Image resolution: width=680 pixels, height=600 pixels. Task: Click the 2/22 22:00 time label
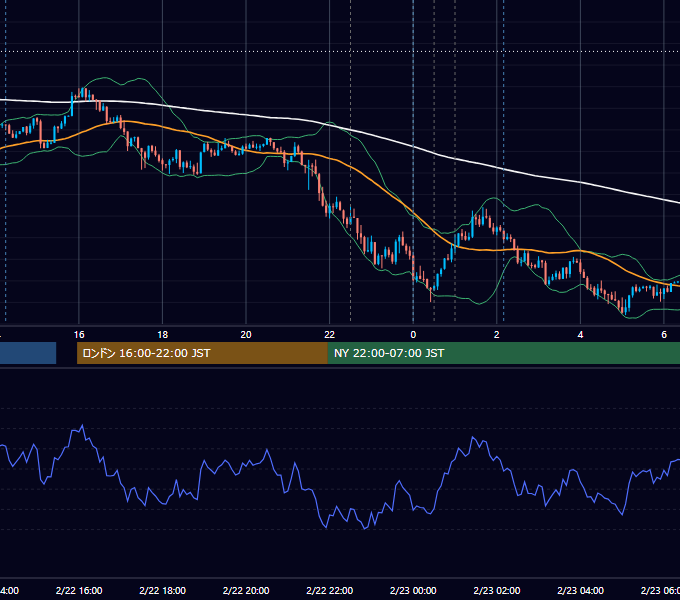point(330,591)
